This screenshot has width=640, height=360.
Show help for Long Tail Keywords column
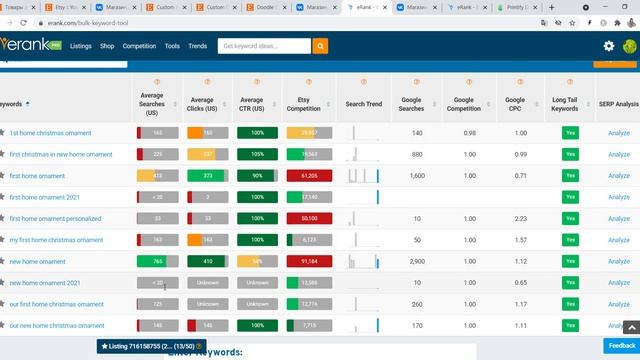coord(570,82)
